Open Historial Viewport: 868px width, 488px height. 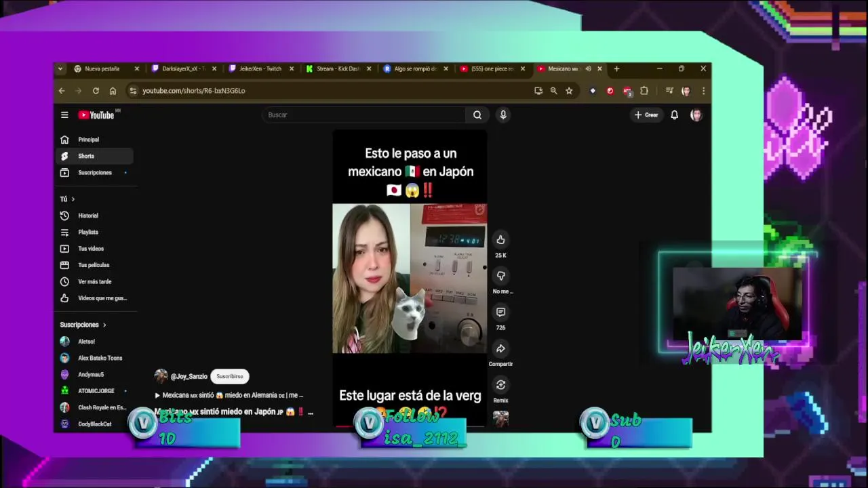coord(94,216)
